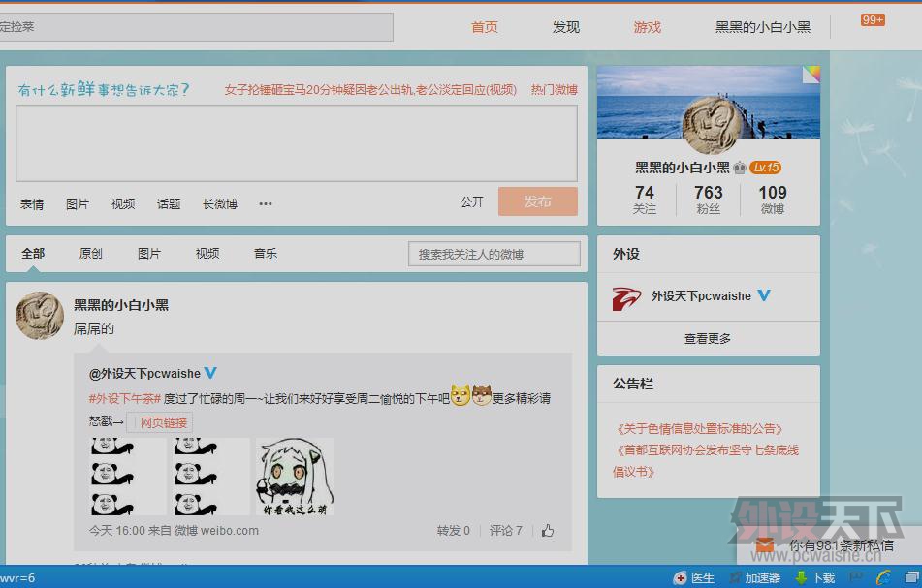Screen dimensions: 922x588
Task: View the 74 关注 following count
Action: pyautogui.click(x=645, y=200)
